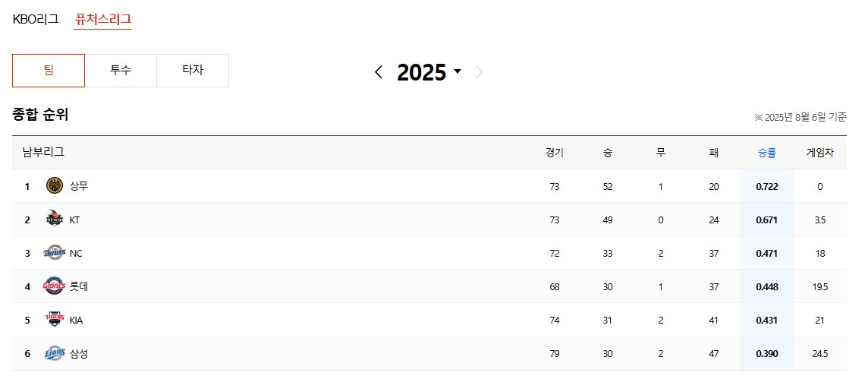This screenshot has width=868, height=376.
Task: Show 타자 batter rankings
Action: point(193,71)
